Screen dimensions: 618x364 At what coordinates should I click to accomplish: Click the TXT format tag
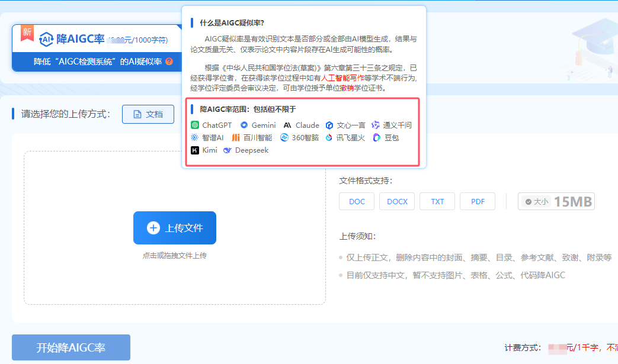(x=437, y=201)
